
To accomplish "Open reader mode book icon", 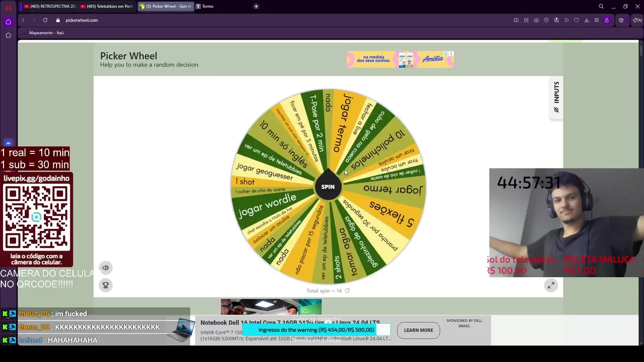I will (516, 20).
